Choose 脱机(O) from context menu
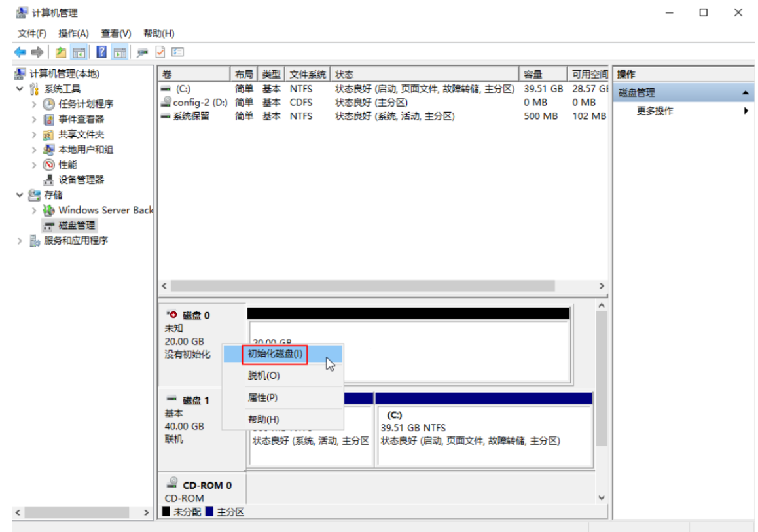 [x=283, y=376]
